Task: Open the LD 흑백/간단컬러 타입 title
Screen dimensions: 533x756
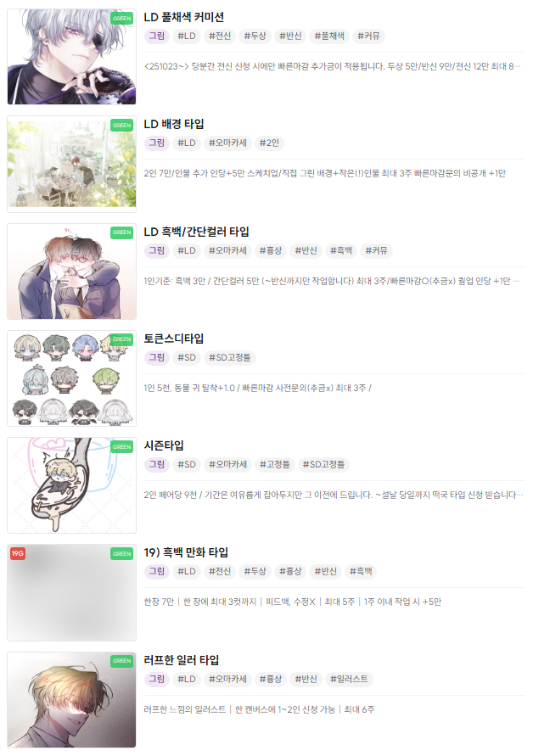Action: [x=196, y=232]
